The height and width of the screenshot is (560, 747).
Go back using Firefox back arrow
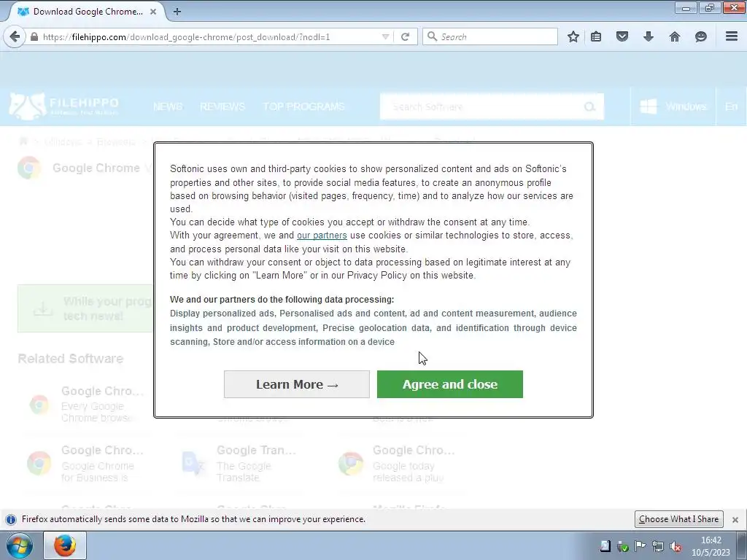(x=15, y=36)
